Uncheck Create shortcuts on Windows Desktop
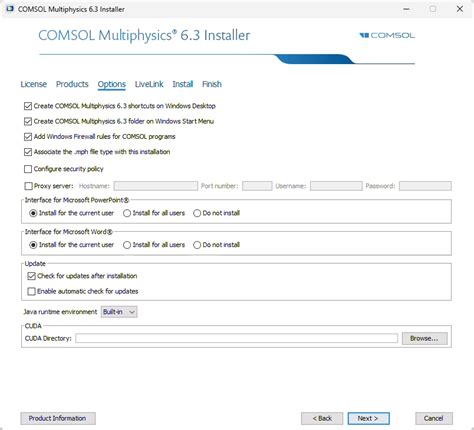 click(x=28, y=106)
